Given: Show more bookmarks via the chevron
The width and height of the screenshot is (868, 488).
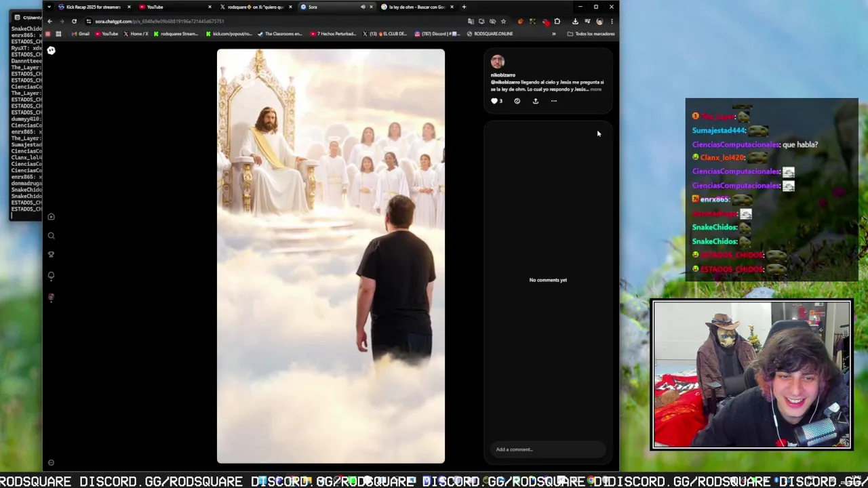Looking at the screenshot, I should (553, 34).
